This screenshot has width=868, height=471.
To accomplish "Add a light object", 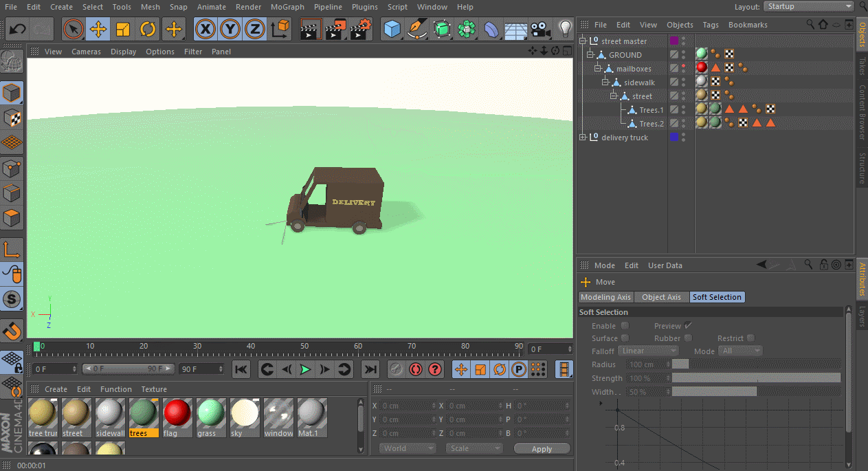I will [565, 29].
